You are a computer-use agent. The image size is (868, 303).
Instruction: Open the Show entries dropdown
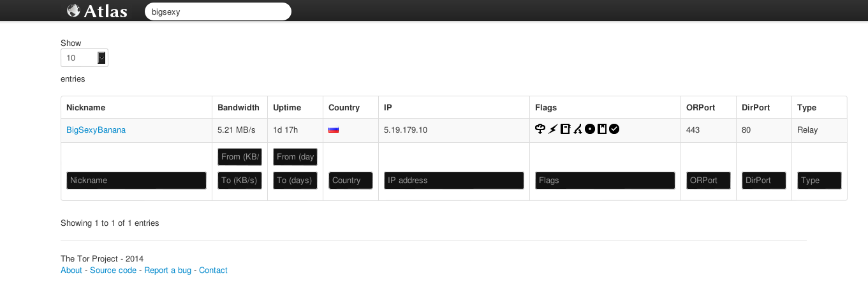pyautogui.click(x=84, y=58)
